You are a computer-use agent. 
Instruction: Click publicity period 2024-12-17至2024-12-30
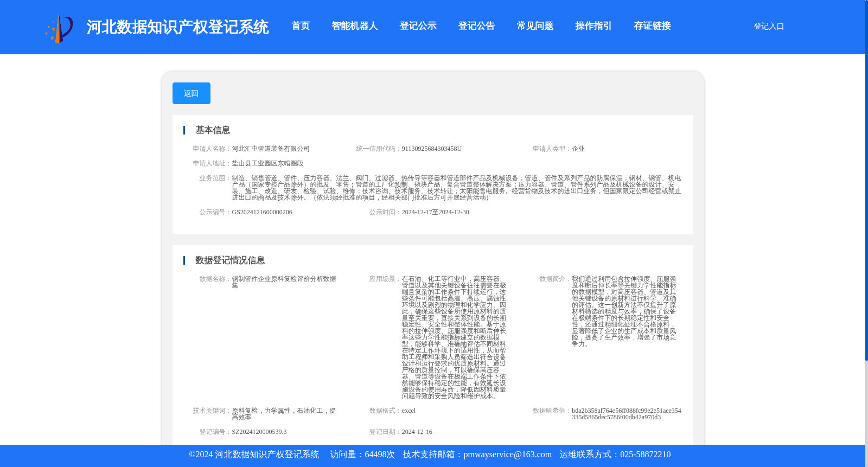pyautogui.click(x=436, y=212)
